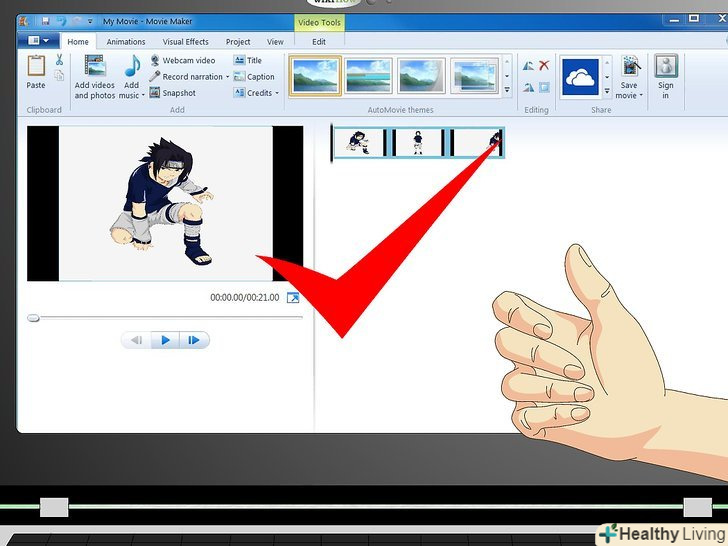Open the Video Tools Edit tab
This screenshot has height=546, width=728.
pyautogui.click(x=319, y=42)
